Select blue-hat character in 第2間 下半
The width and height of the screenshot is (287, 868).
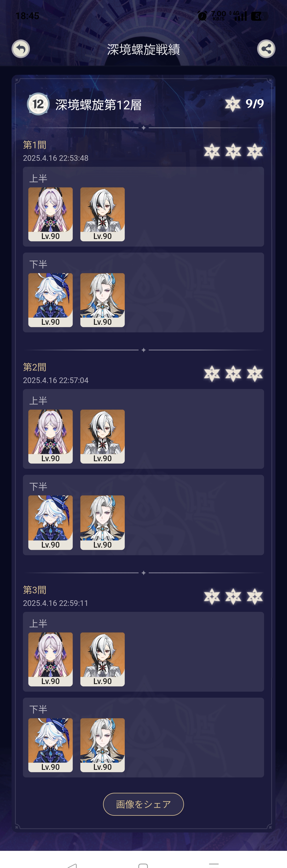click(x=50, y=522)
